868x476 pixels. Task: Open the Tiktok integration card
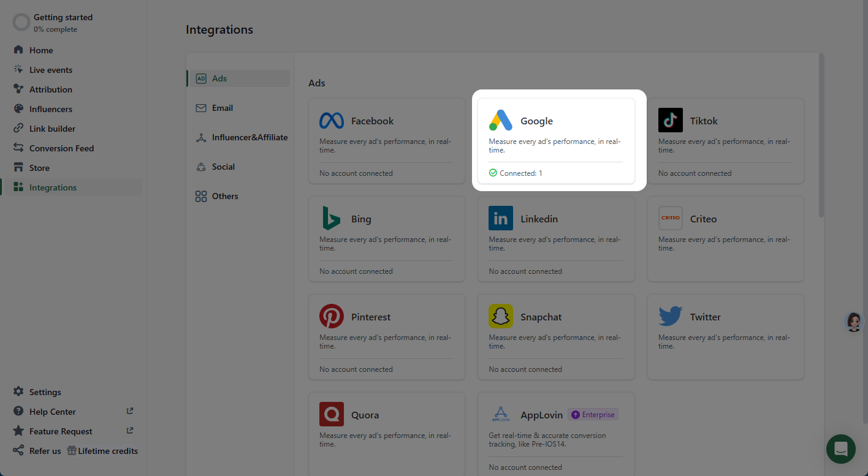tap(725, 140)
